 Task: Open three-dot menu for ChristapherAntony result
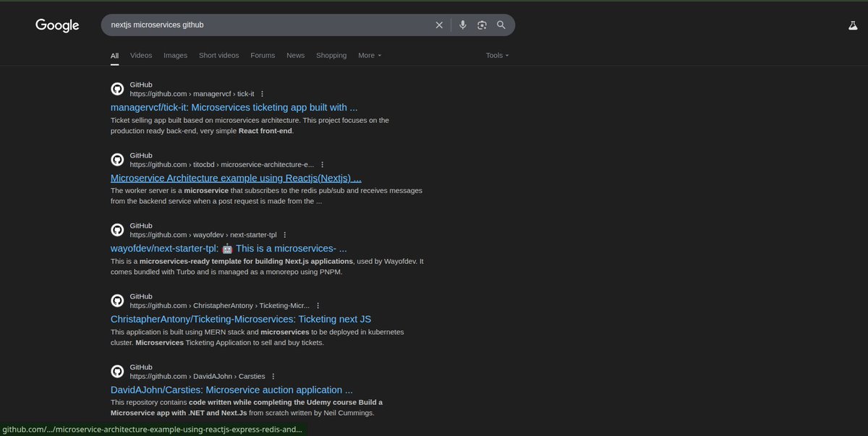click(318, 306)
